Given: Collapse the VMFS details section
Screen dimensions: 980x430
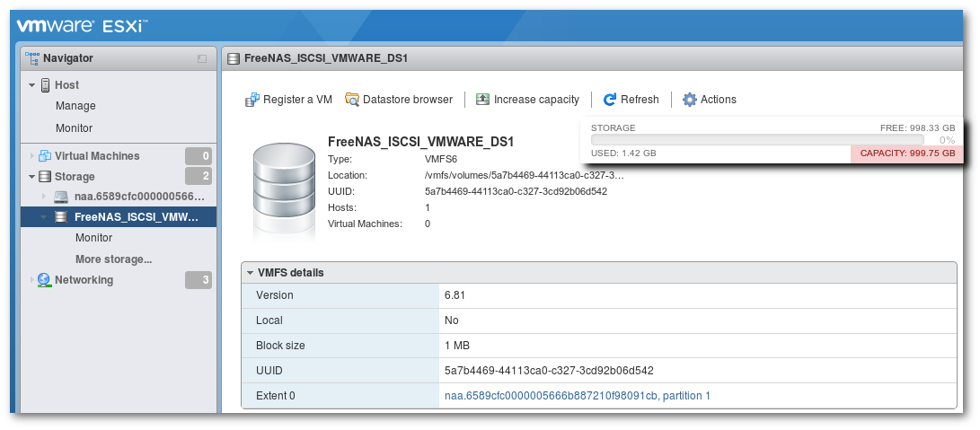Looking at the screenshot, I should click(x=250, y=273).
